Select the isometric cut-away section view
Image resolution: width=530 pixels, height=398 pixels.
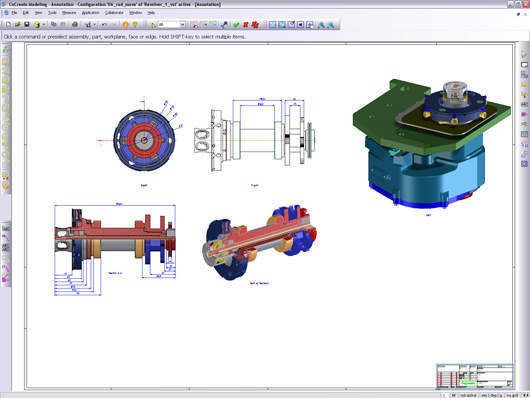[260, 242]
